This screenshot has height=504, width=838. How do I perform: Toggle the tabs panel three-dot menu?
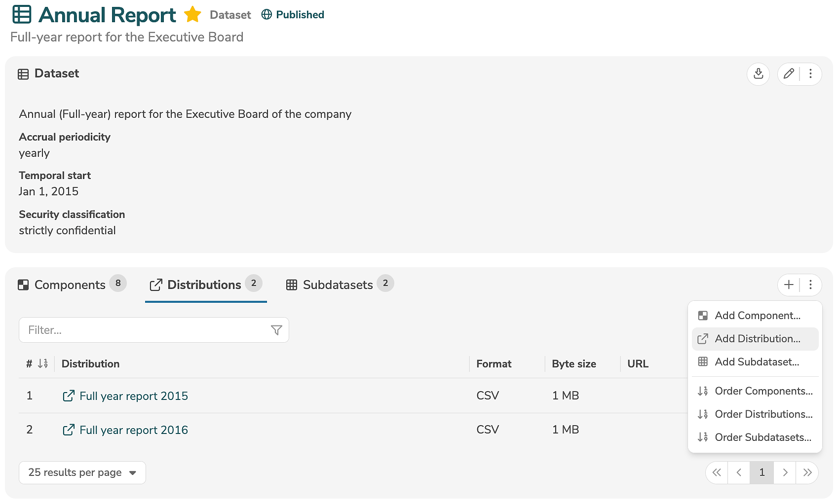pos(810,285)
